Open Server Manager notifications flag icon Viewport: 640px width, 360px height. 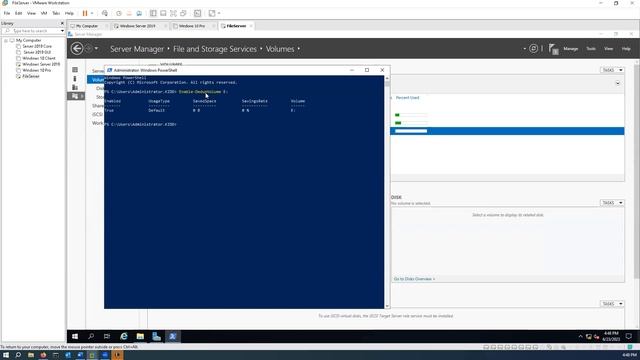(553, 49)
